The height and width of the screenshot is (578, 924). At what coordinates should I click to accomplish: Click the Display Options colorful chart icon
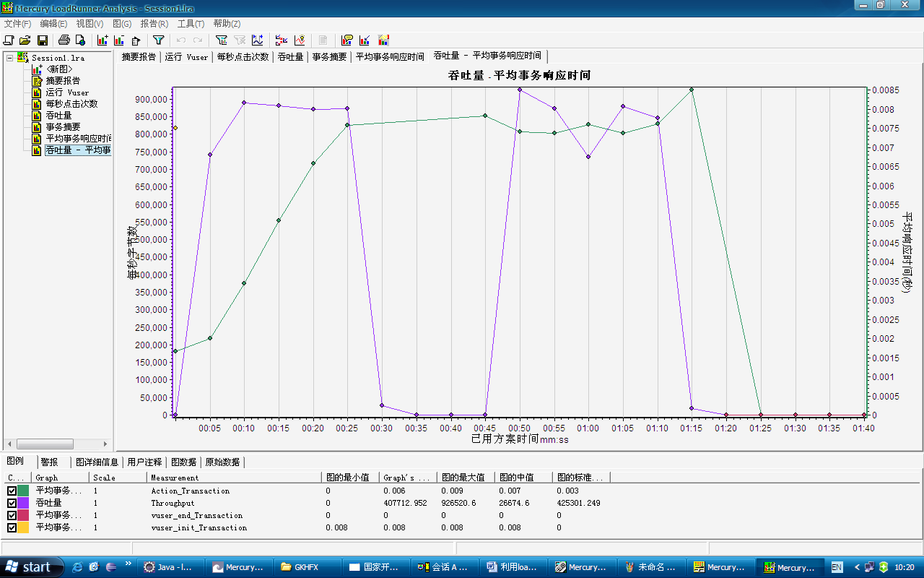click(384, 40)
